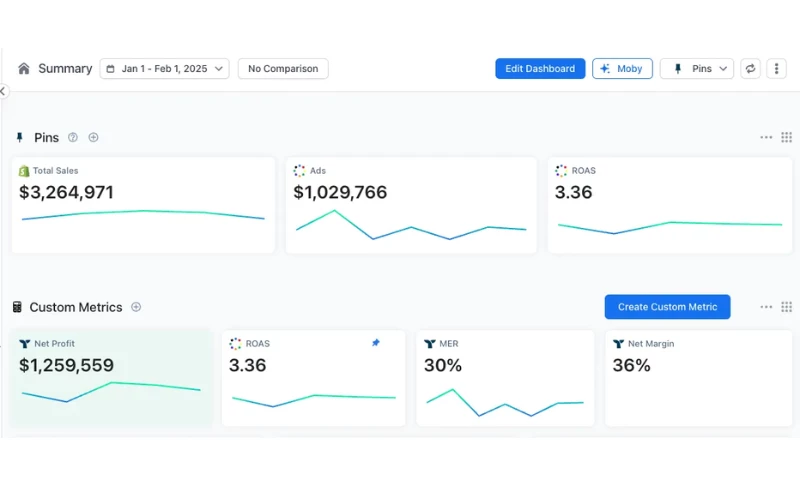Collapse the left sidebar arrow
Screen dimensions: 800x480
point(3,91)
